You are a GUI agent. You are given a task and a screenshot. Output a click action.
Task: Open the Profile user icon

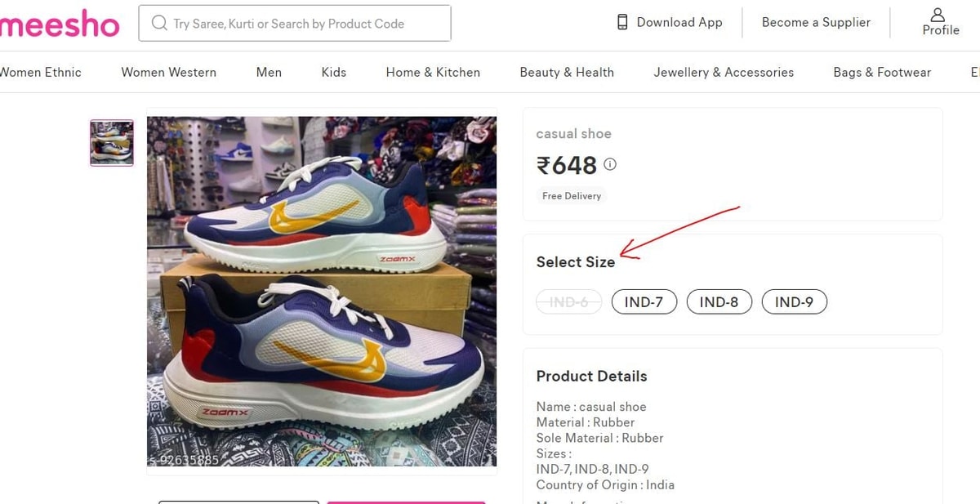point(938,16)
